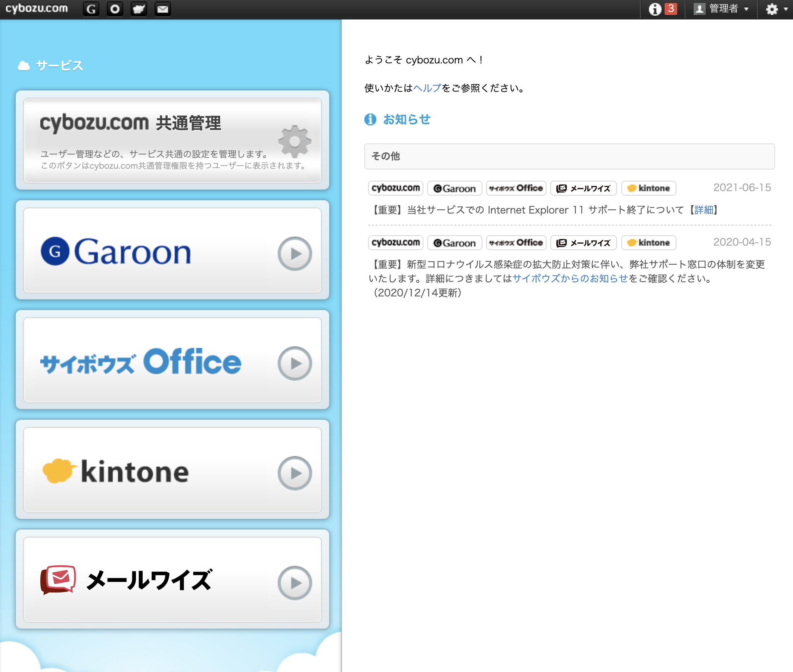Open the ヘルプ link
The width and height of the screenshot is (793, 672).
pyautogui.click(x=427, y=88)
